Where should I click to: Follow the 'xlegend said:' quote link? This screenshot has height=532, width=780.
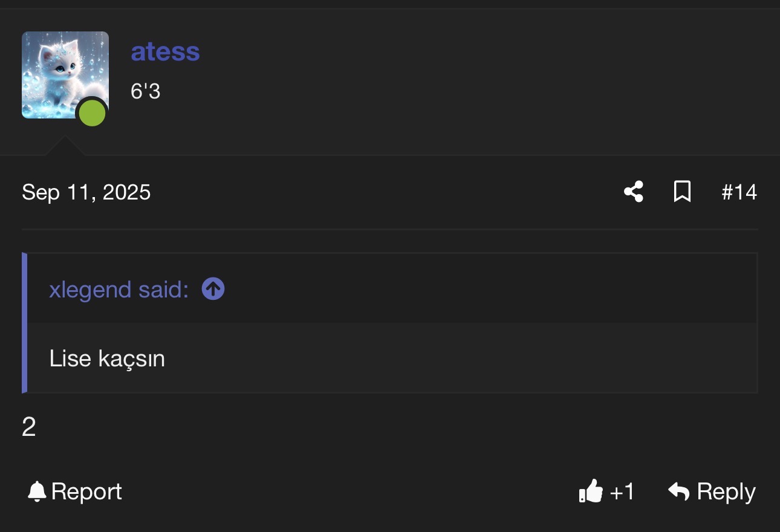coord(119,290)
